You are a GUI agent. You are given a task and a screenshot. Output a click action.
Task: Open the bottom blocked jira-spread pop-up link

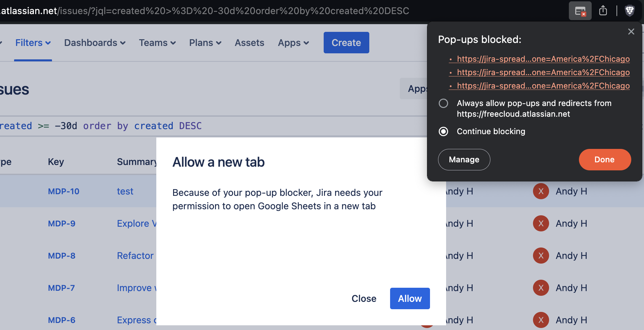543,86
